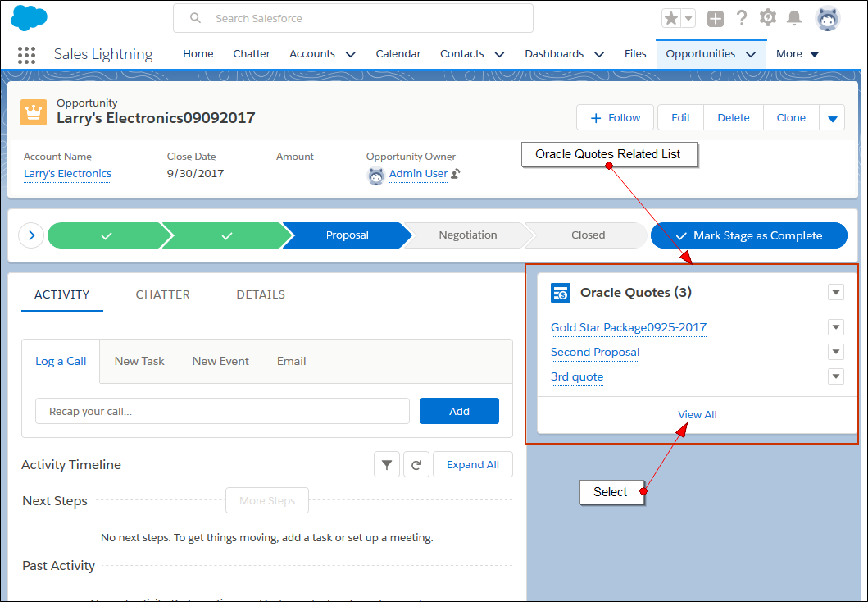Open the Accounts nav tab

pos(312,53)
